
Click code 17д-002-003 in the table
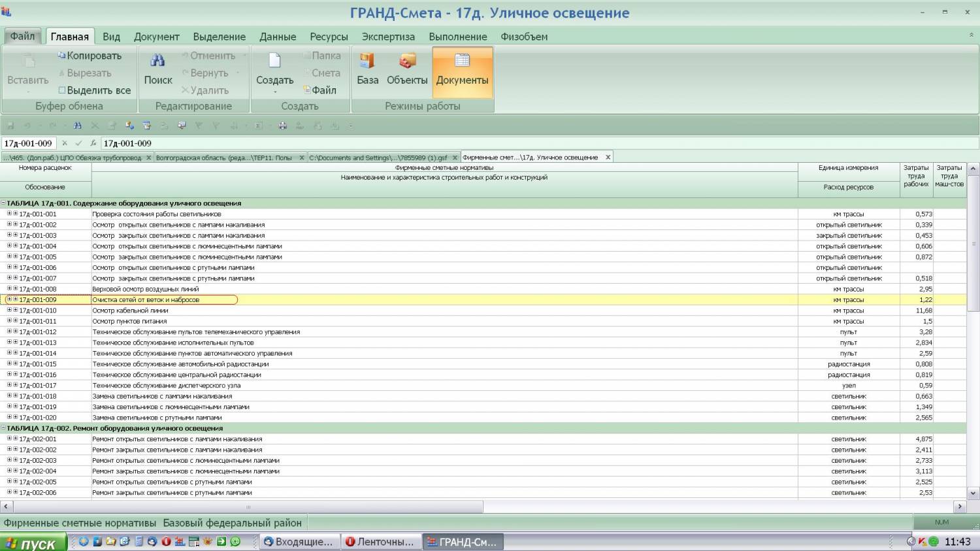point(38,461)
